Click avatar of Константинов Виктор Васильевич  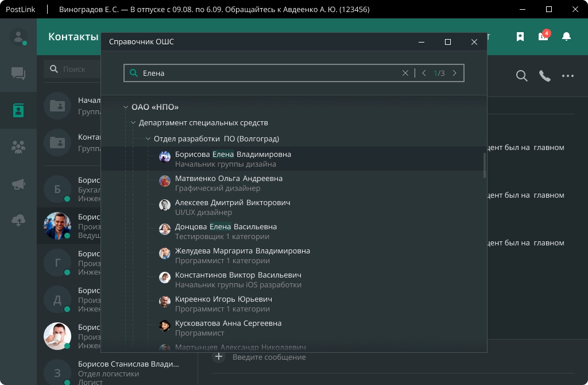point(165,278)
